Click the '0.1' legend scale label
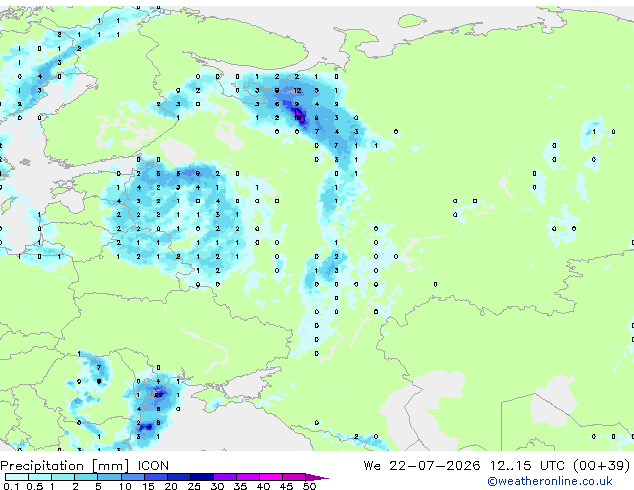This screenshot has width=634, height=490. pos(11,486)
